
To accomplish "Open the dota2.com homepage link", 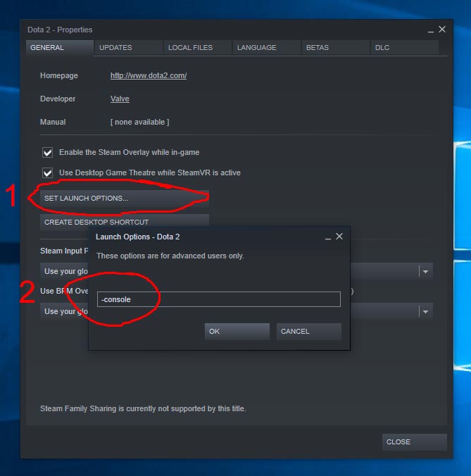I will coord(149,75).
